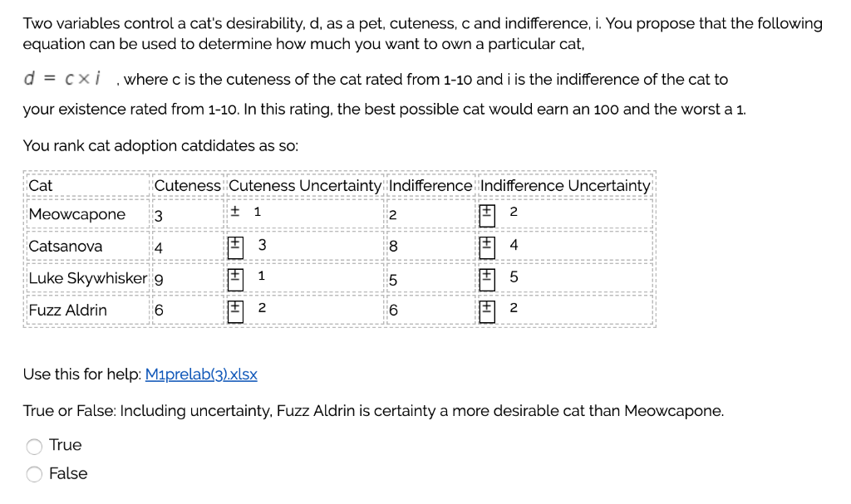This screenshot has height=504, width=851.
Task: Select the True radio button
Action: (34, 446)
